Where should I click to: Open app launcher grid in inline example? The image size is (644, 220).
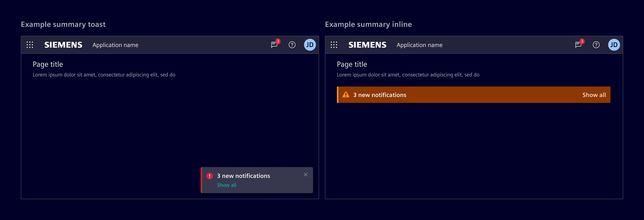tap(334, 45)
